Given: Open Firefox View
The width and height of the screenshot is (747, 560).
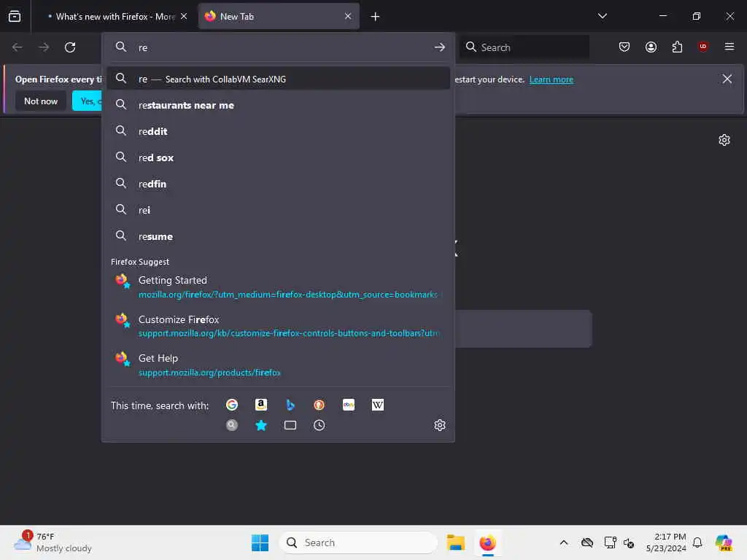Looking at the screenshot, I should click(15, 16).
